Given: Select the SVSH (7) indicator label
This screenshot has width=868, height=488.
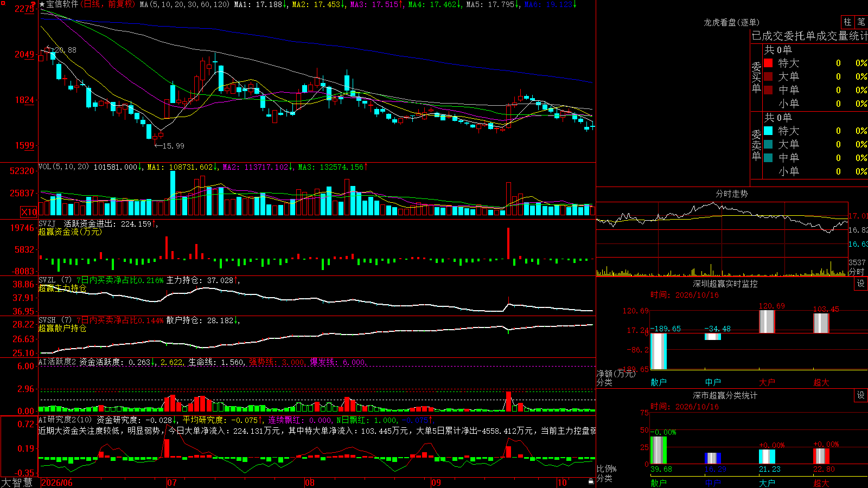Looking at the screenshot, I should [55, 320].
